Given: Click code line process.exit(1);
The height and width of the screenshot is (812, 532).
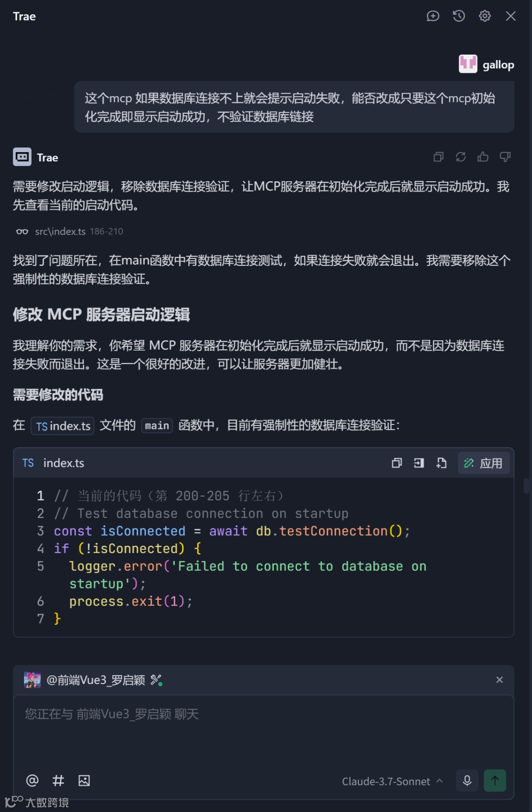Looking at the screenshot, I should (x=131, y=601).
